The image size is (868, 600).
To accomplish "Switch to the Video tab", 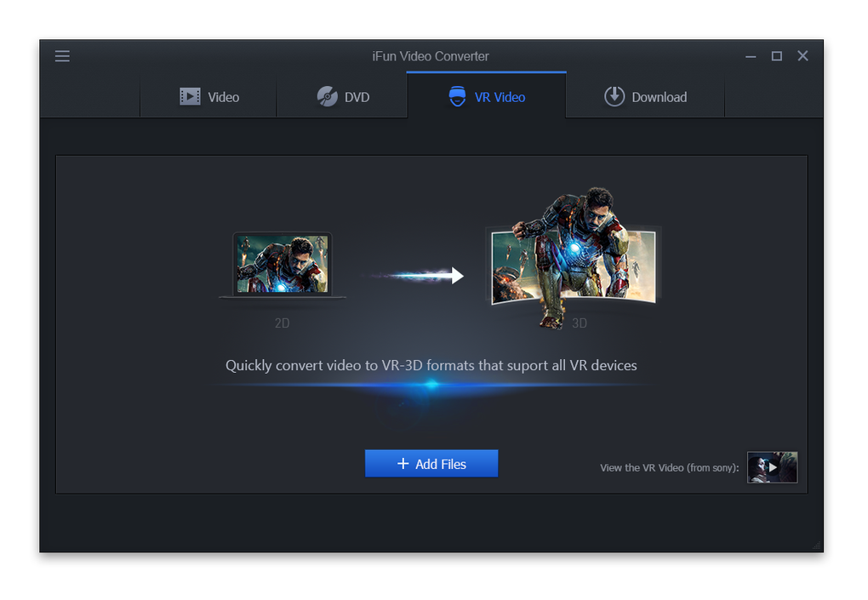I will 208,96.
